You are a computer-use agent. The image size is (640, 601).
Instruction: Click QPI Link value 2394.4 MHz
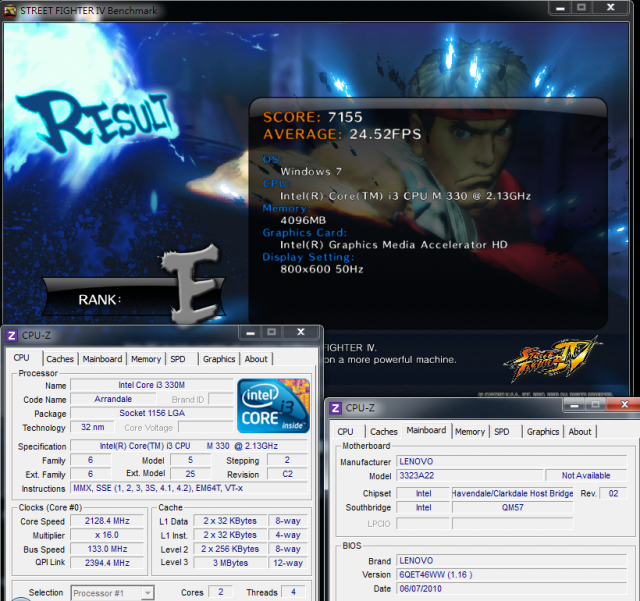(x=107, y=563)
